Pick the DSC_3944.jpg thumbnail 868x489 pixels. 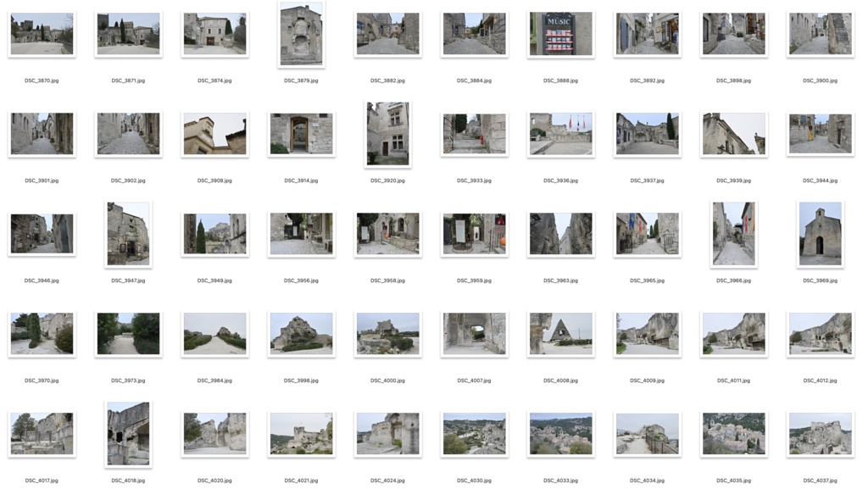(x=821, y=134)
